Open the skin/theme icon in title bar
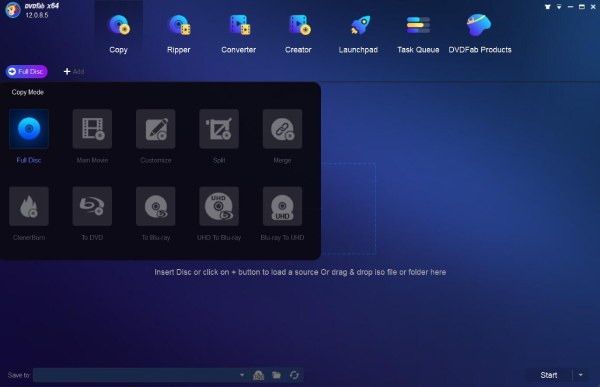Viewport: 600px width, 387px height. pos(548,7)
